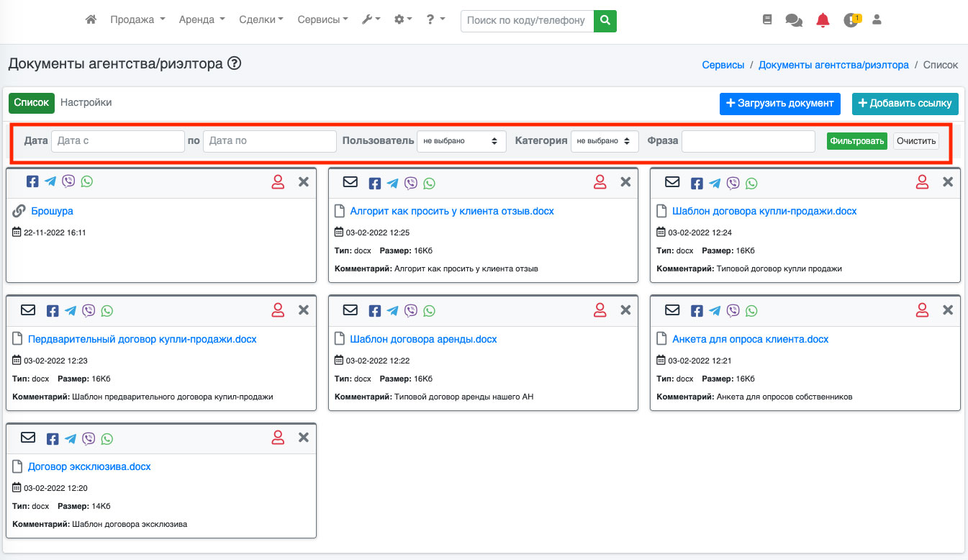The width and height of the screenshot is (968, 560).
Task: Share Договор эксклюзива.docx via Viber icon
Action: (x=89, y=438)
